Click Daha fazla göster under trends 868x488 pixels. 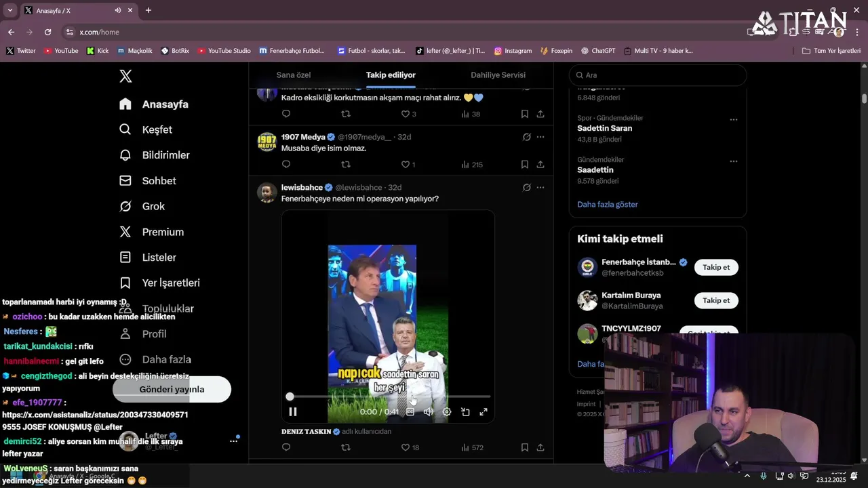[x=608, y=204]
